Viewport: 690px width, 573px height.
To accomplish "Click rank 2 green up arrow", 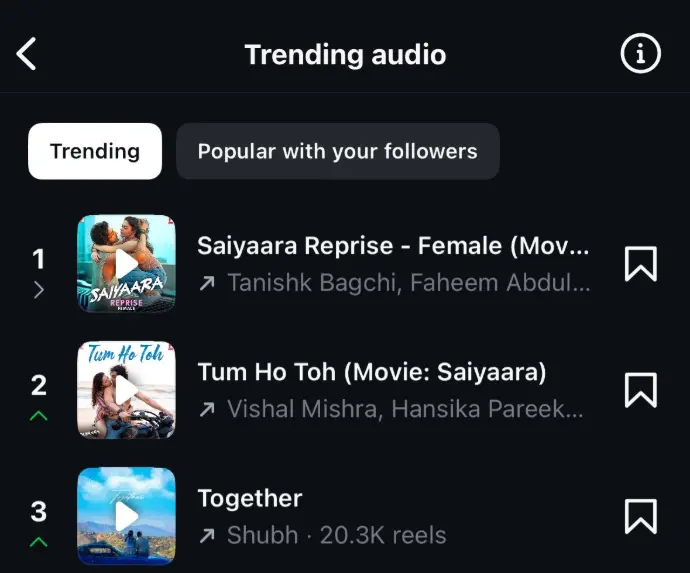I will point(39,416).
